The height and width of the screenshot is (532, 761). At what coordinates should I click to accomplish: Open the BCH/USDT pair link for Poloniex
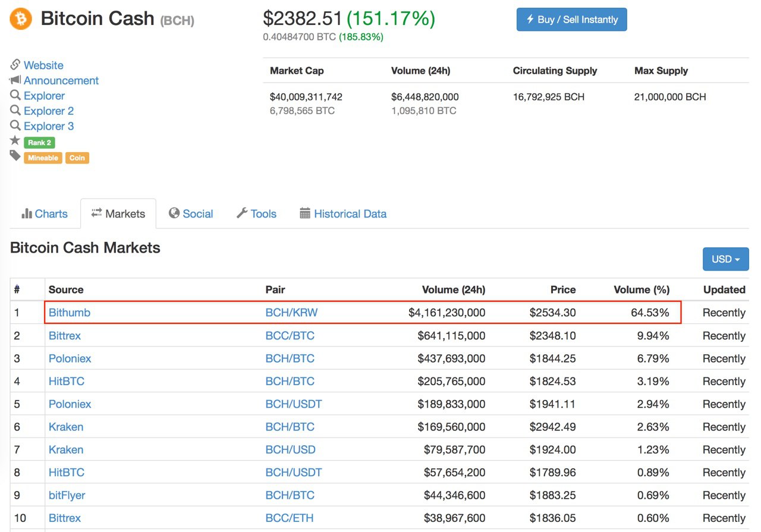(294, 404)
